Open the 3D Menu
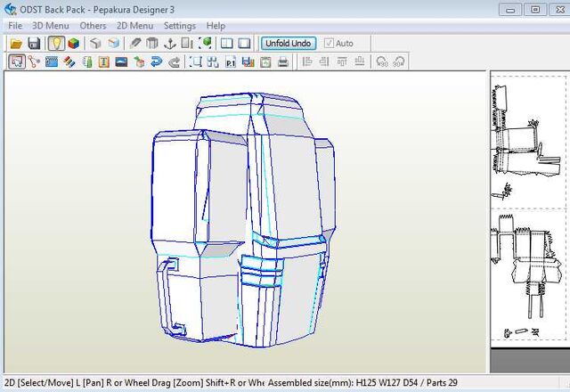Image resolution: width=570 pixels, height=392 pixels. [x=51, y=26]
